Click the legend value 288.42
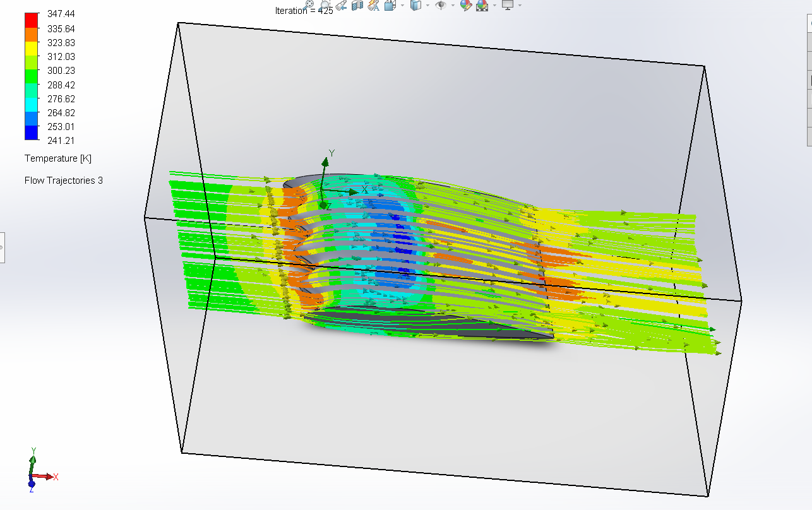812x510 pixels. tap(61, 85)
